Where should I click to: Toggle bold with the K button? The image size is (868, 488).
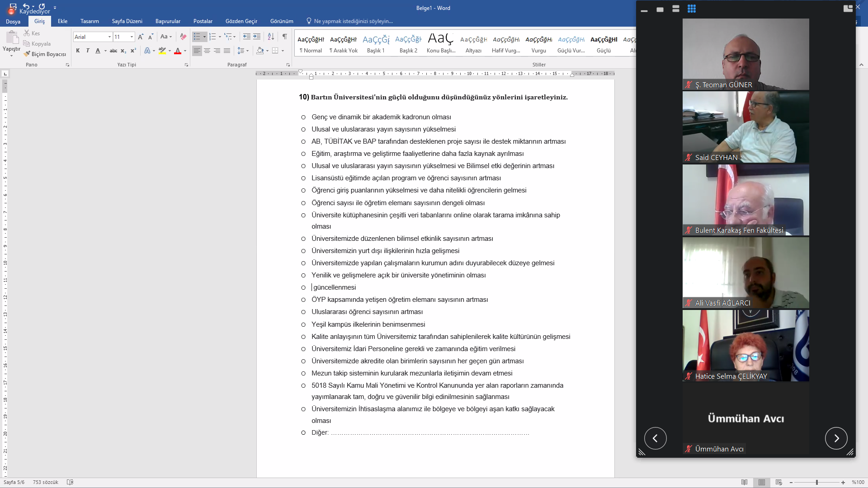pos(78,51)
